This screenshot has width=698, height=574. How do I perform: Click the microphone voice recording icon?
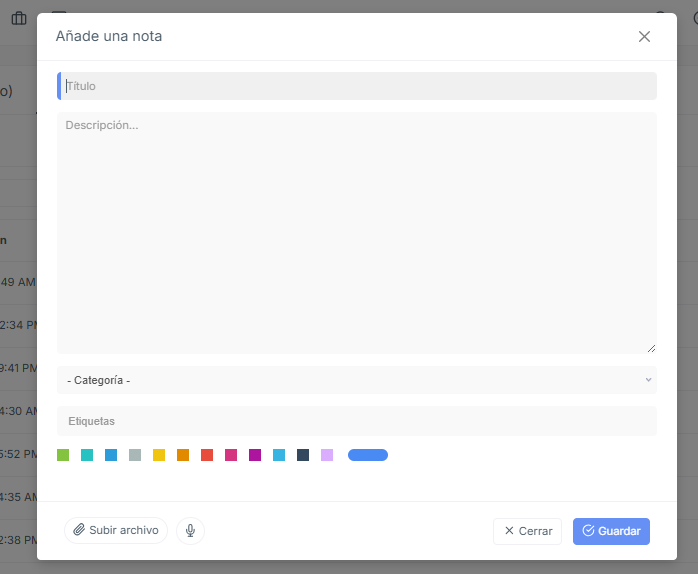(x=190, y=530)
